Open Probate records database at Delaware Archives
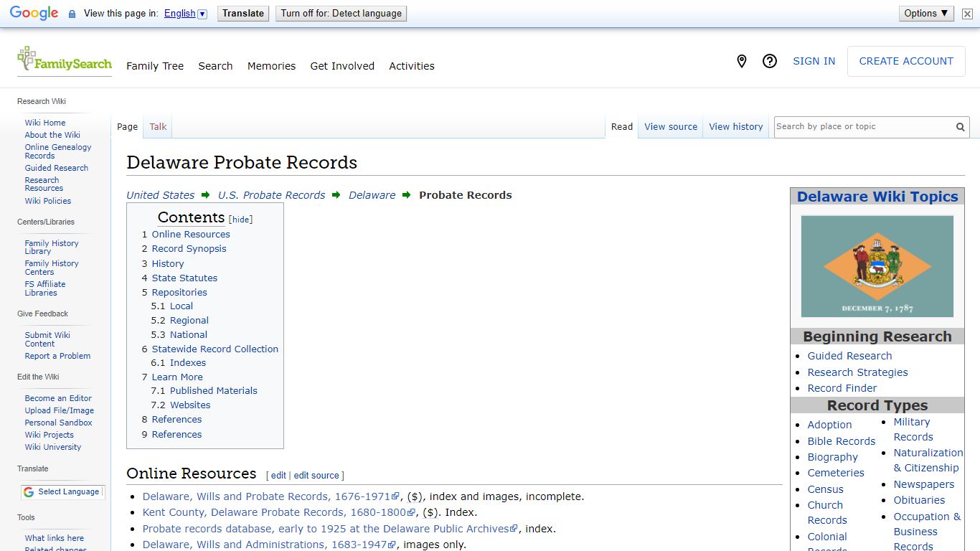 [330, 529]
